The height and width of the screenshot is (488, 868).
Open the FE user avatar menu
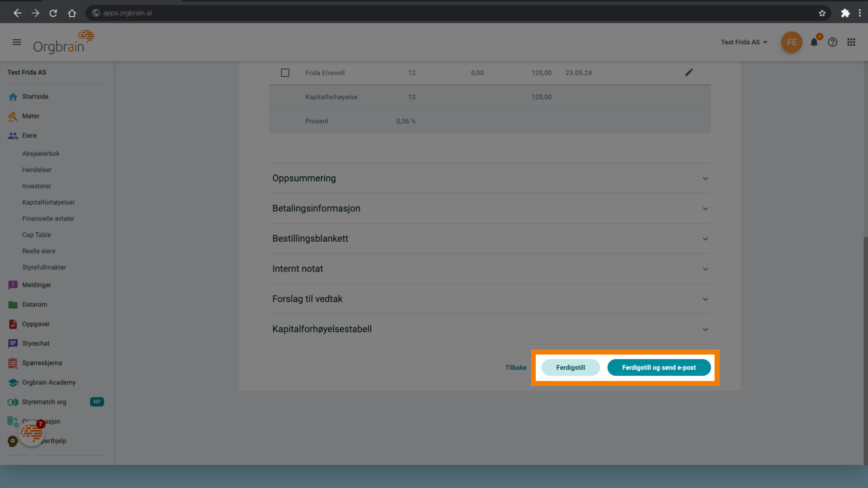792,42
